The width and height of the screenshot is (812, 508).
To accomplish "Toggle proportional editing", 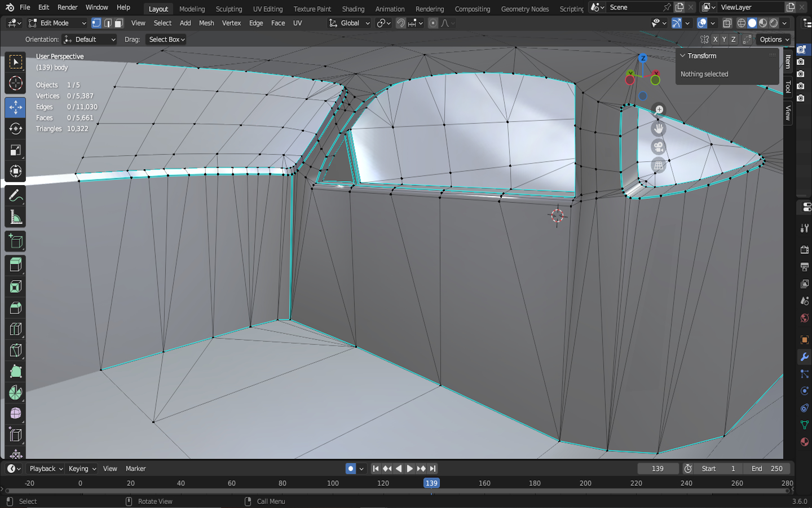I will coord(433,23).
